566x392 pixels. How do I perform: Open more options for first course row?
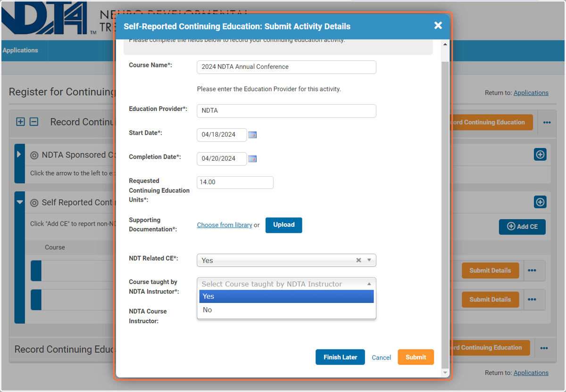[532, 270]
